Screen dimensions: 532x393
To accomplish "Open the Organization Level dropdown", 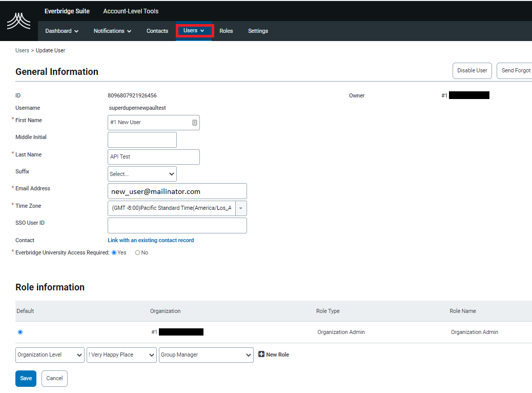I will tap(50, 355).
